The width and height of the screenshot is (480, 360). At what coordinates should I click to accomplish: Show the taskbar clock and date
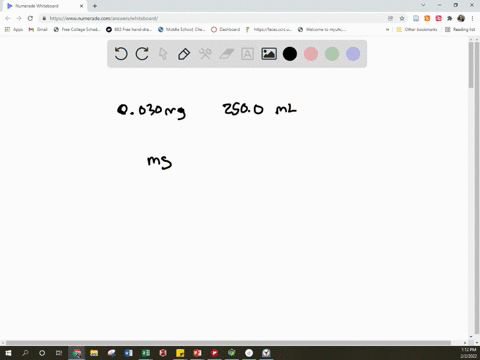(468, 353)
